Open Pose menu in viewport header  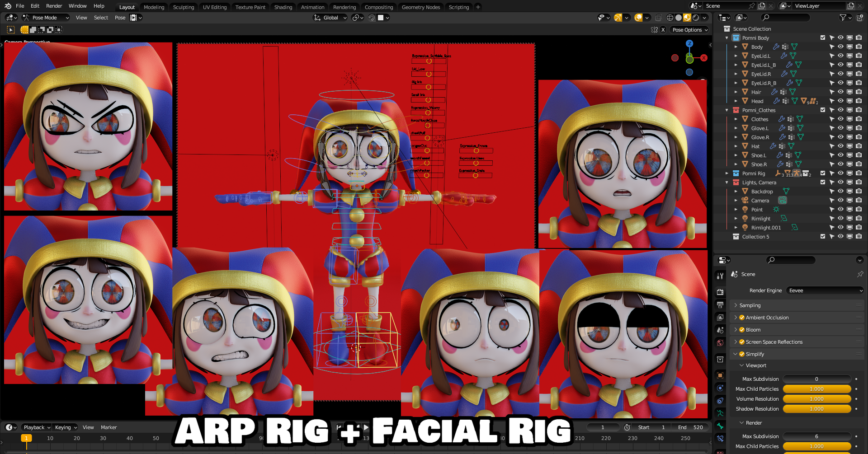click(120, 18)
